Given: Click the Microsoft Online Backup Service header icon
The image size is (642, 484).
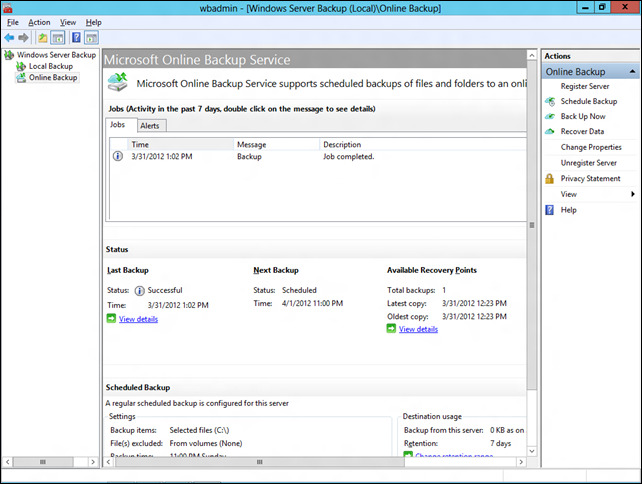Looking at the screenshot, I should 118,82.
